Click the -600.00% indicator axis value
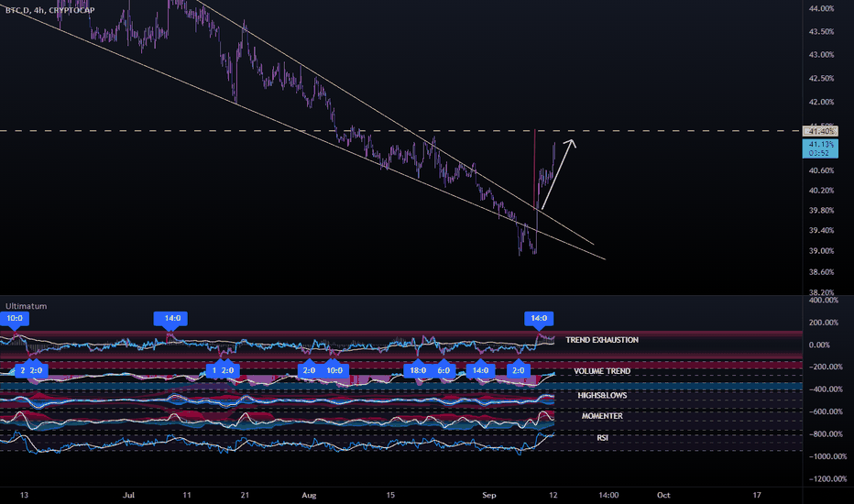Viewport: 854px width, 504px height. click(825, 412)
